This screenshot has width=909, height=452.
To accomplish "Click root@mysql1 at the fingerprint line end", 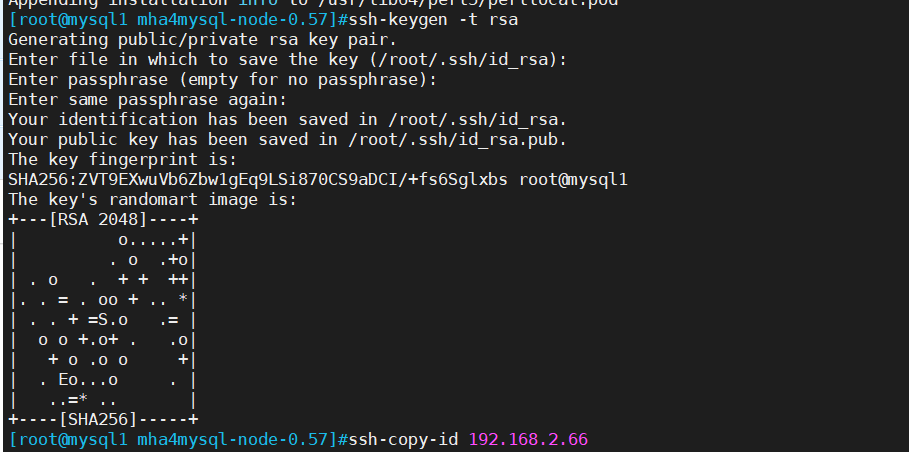I will point(573,180).
